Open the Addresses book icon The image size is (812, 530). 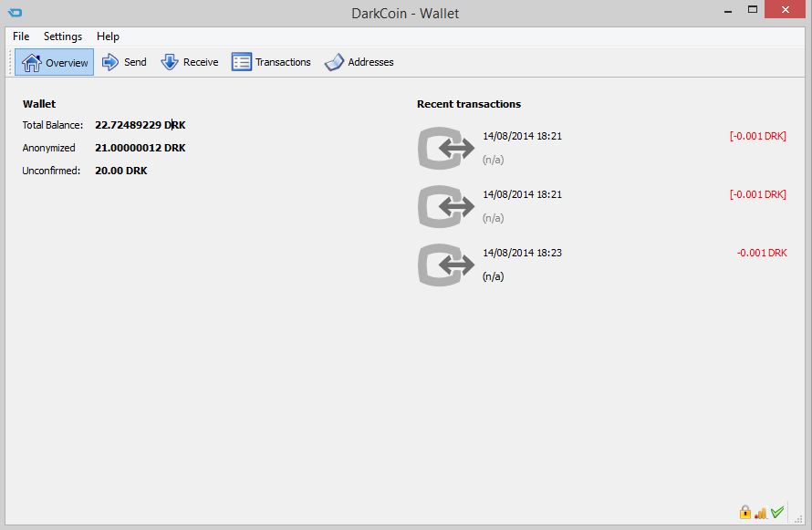point(334,62)
